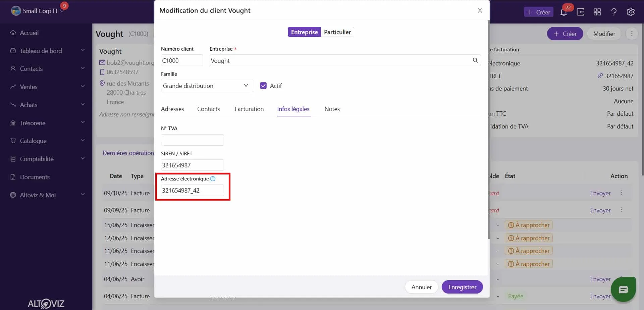This screenshot has width=644, height=310.
Task: Expand the Achats menu chevron
Action: coord(83,104)
